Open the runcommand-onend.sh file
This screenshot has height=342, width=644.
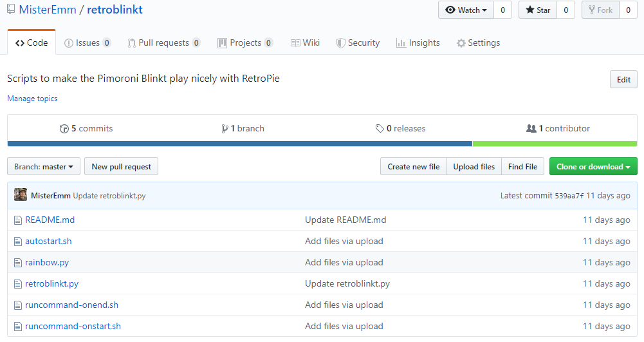[x=71, y=305]
